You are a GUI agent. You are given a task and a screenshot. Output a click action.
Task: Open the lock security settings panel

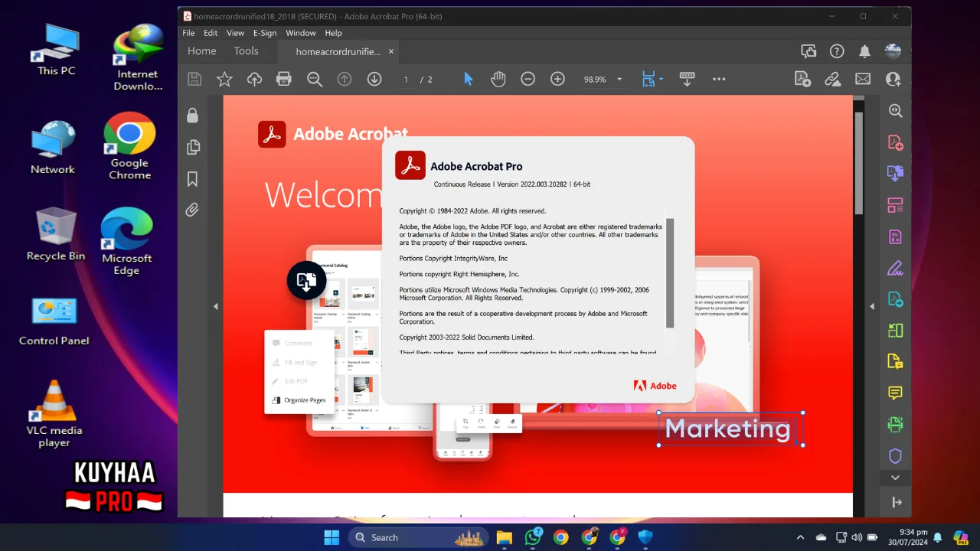tap(192, 115)
